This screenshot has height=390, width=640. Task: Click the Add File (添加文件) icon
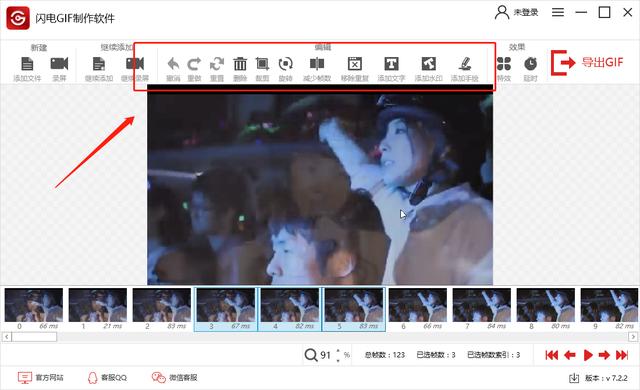(x=27, y=64)
